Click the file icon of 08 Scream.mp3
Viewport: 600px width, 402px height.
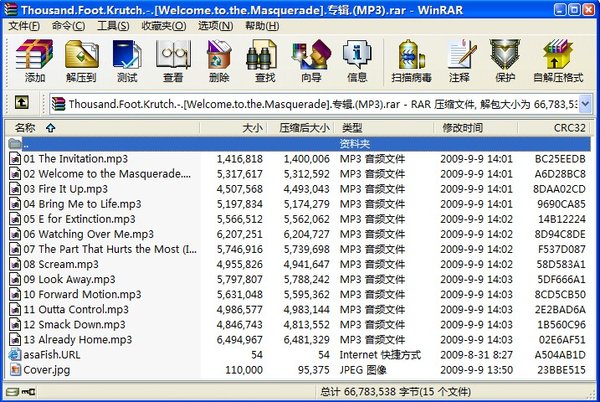click(x=15, y=264)
